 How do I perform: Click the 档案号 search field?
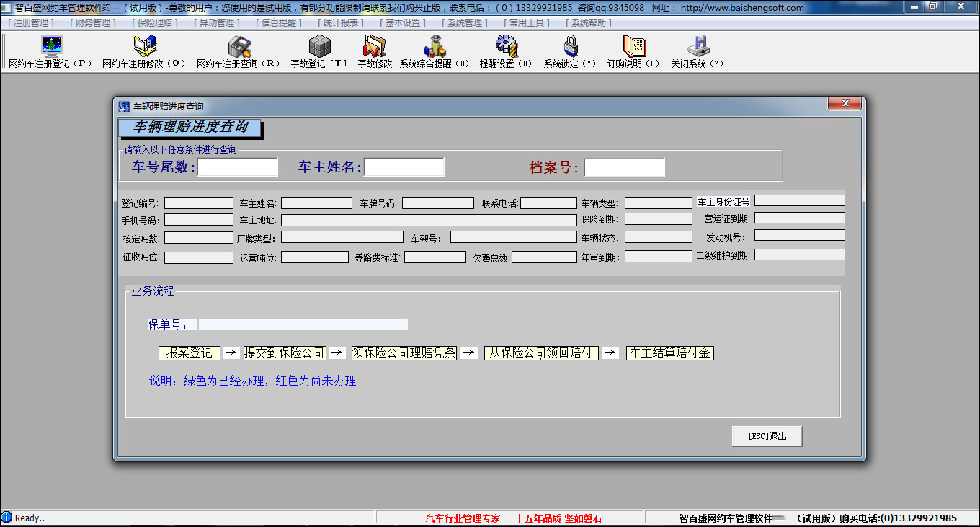click(624, 168)
